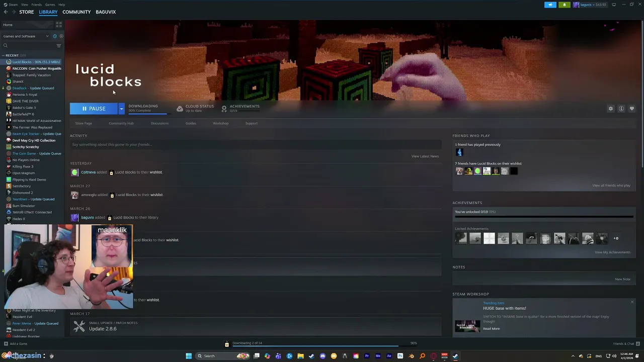This screenshot has width=644, height=362.
Task: Open Coltneva's profile from activity feed
Action: (x=88, y=172)
